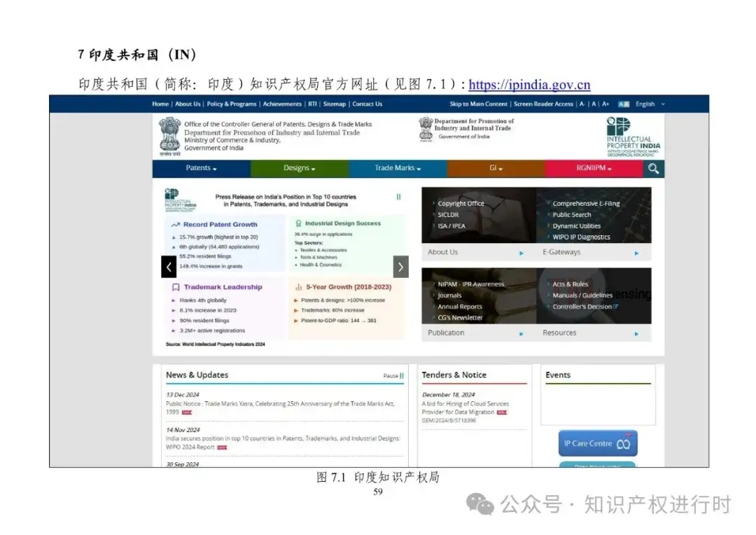Open Controller's Decision external link

pos(584,306)
